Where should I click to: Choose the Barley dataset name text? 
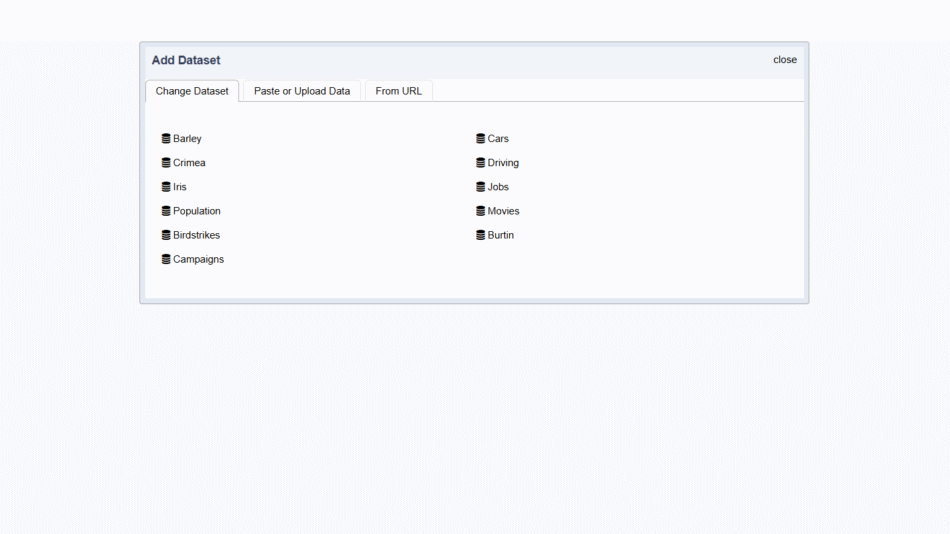(187, 139)
